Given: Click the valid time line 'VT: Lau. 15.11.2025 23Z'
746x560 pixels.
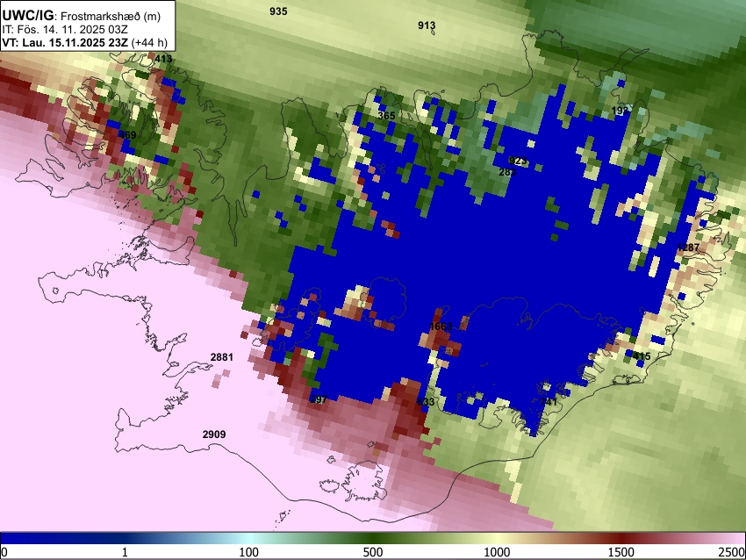Looking at the screenshot, I should 65,42.
